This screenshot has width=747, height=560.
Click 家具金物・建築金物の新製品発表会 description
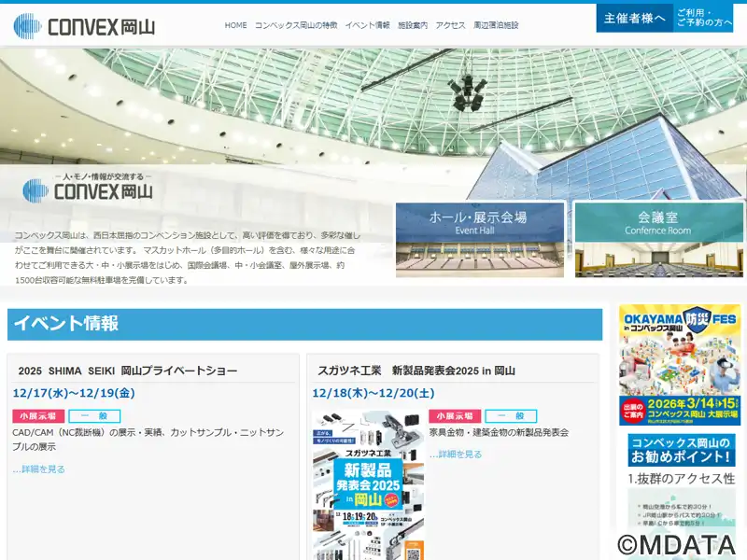tap(499, 432)
